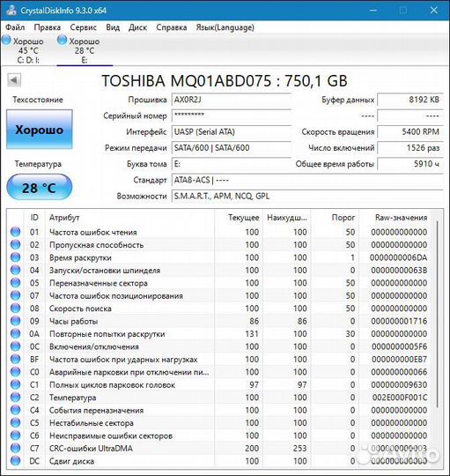Click status icon for Температура attribute C2
450x476 pixels.
pyautogui.click(x=16, y=398)
